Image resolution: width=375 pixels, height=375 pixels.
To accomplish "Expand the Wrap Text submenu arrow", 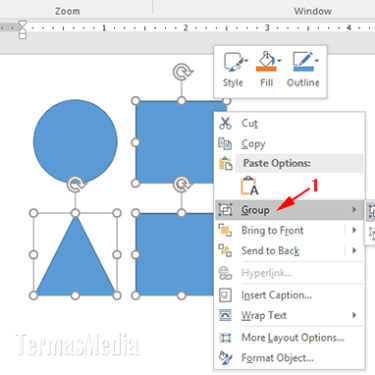I will pos(354,315).
